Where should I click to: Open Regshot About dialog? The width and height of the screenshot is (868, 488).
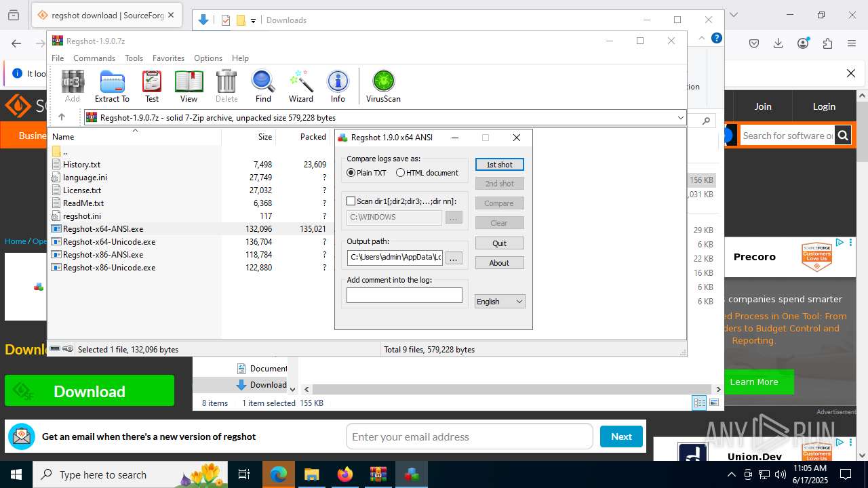500,263
